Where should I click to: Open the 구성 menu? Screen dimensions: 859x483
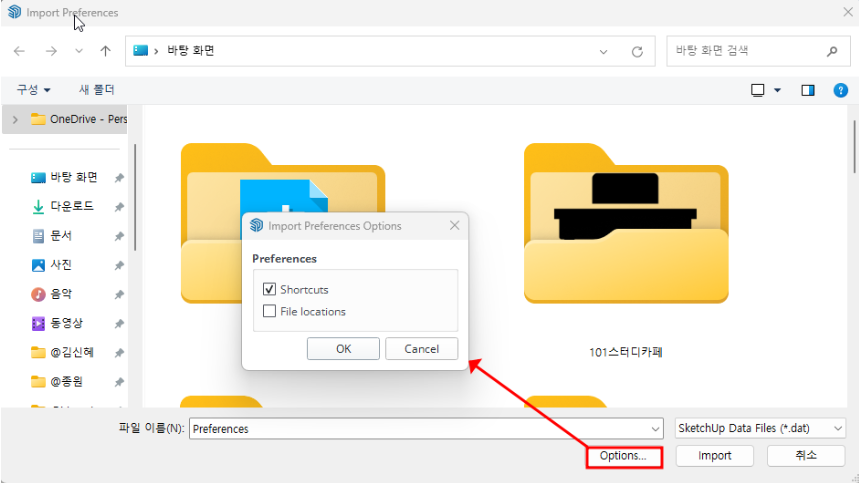(x=33, y=89)
